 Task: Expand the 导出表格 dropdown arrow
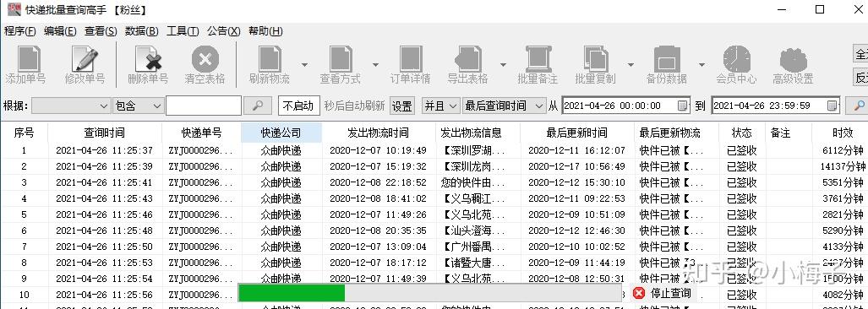click(x=503, y=64)
